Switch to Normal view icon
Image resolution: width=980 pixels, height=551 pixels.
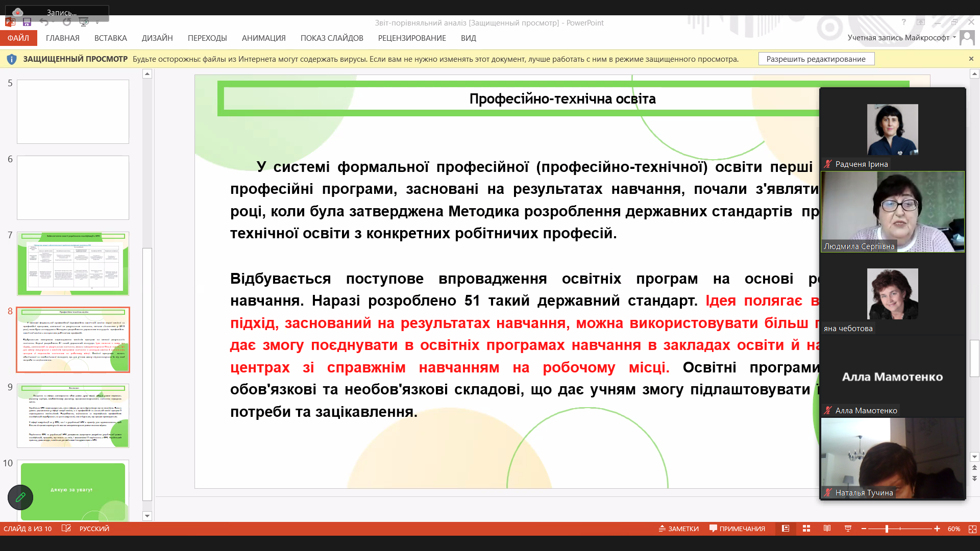coord(786,529)
